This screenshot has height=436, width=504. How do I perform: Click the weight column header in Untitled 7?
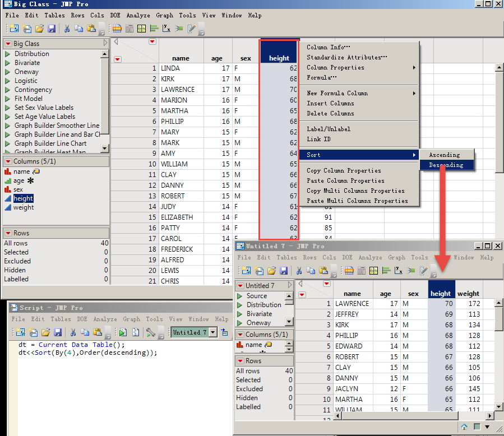[468, 293]
